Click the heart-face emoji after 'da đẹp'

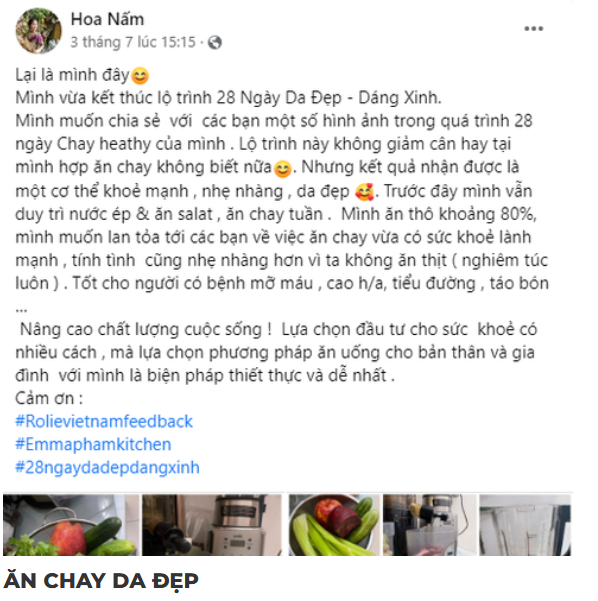(x=364, y=192)
